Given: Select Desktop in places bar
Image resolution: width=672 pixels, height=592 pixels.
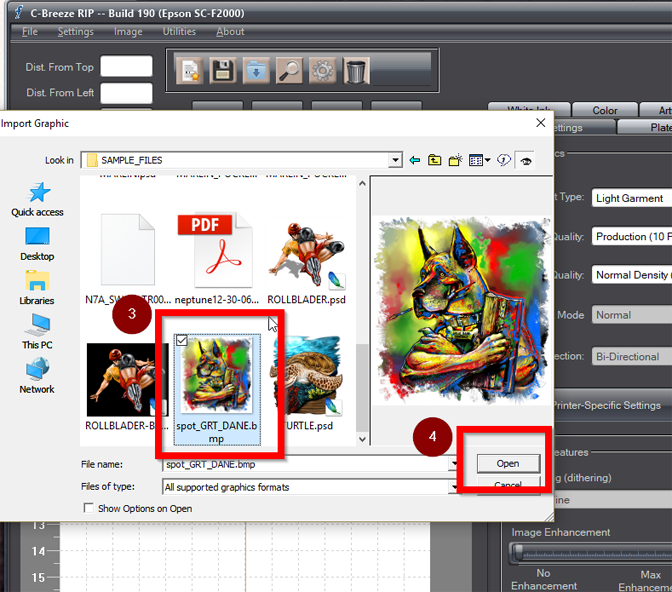Looking at the screenshot, I should [x=37, y=244].
